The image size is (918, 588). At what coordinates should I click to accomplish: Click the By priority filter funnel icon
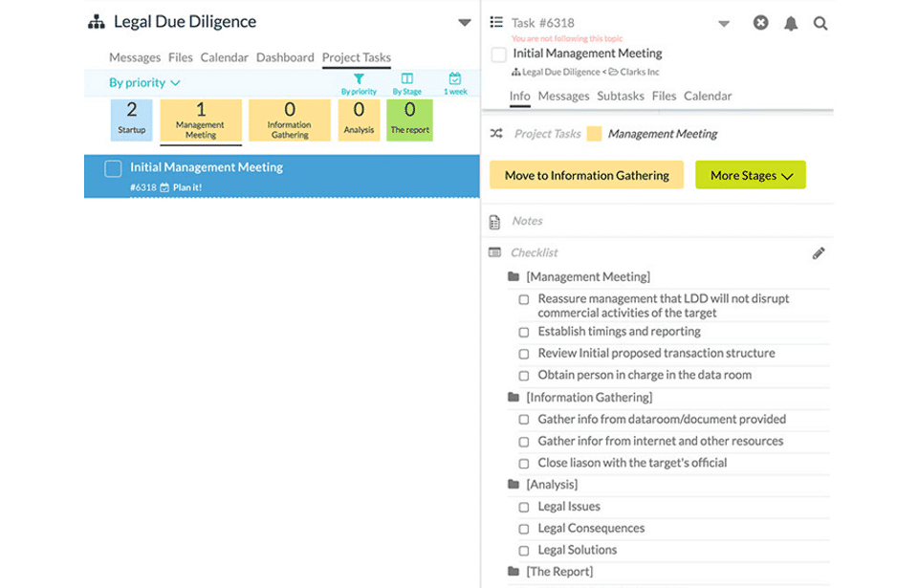coord(359,78)
